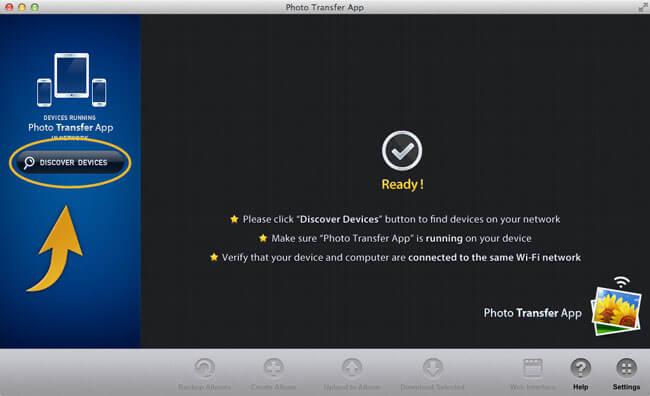Open the Help toolbar icon
The image size is (650, 396).
pyautogui.click(x=580, y=367)
